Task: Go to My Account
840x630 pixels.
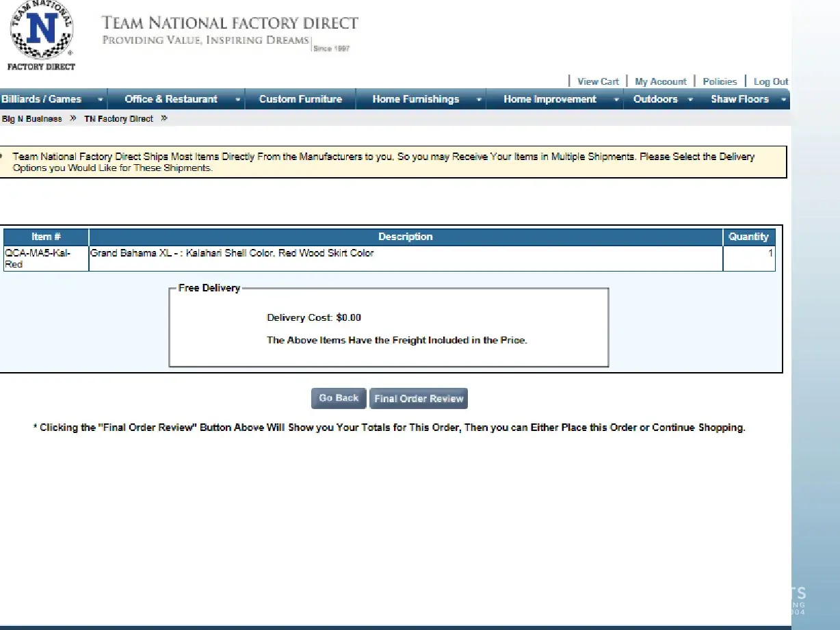Action: 660,81
